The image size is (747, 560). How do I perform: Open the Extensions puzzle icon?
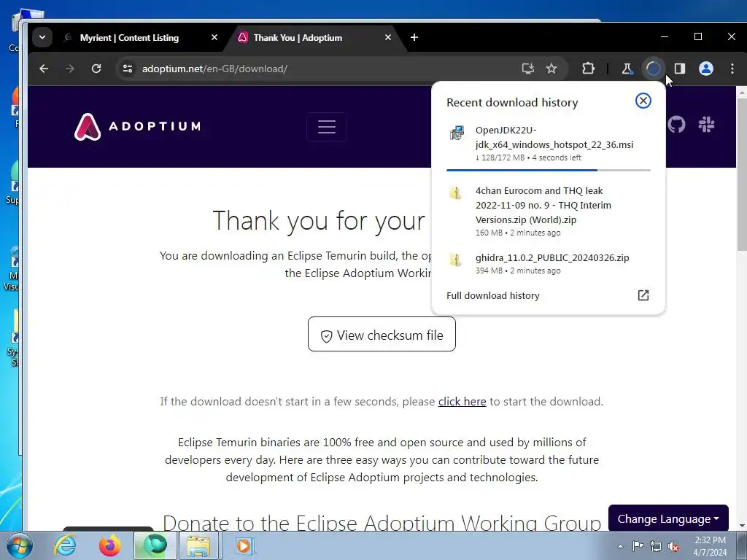(589, 69)
